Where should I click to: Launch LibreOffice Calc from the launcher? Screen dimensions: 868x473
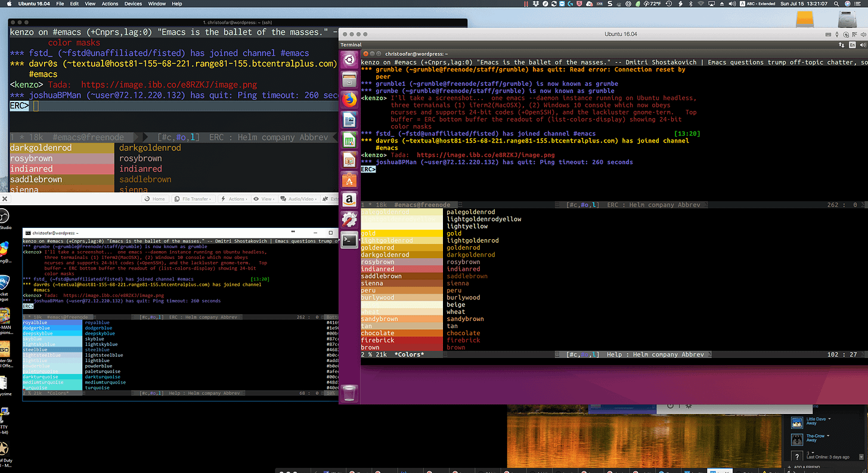click(x=349, y=140)
